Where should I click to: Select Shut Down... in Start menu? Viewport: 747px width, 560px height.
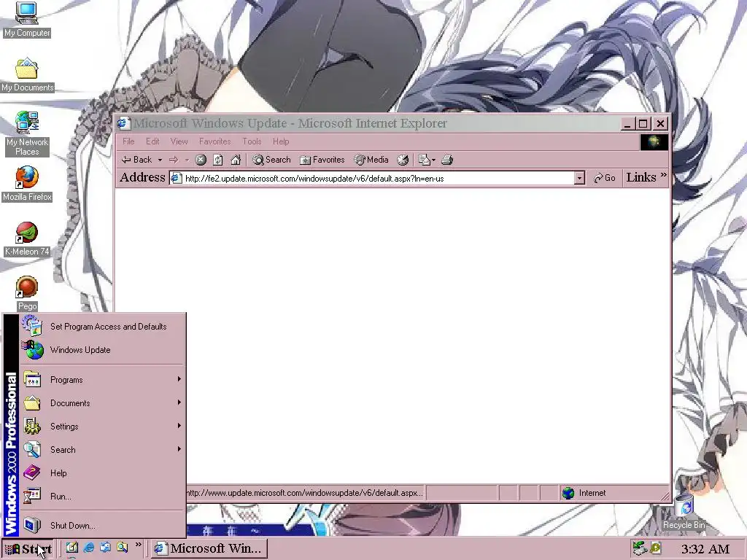(x=102, y=526)
